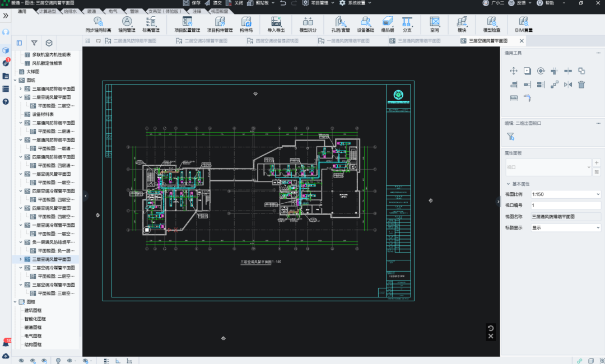Open 通用工具 panel more options

[x=598, y=53]
